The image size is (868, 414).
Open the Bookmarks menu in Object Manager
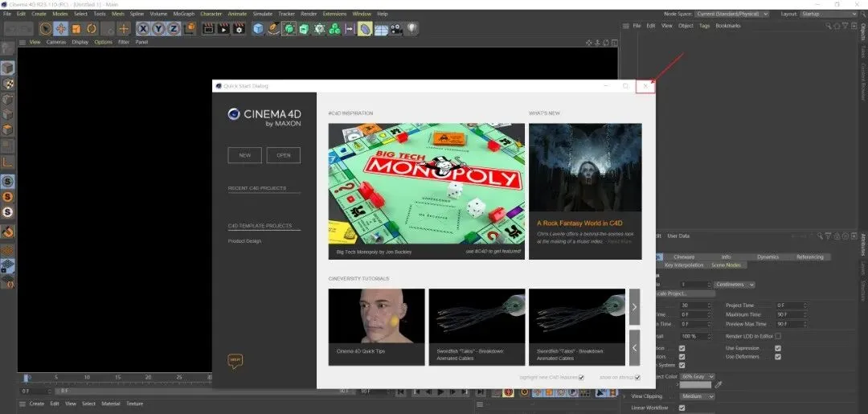point(728,26)
